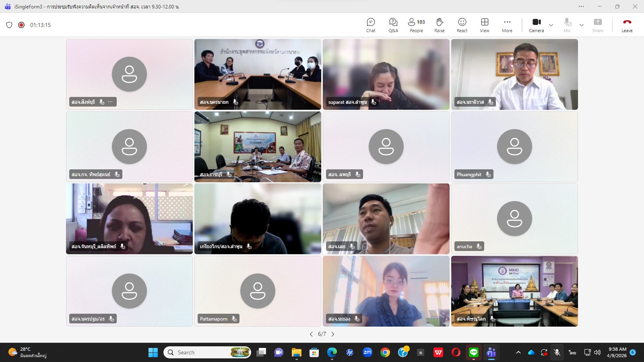This screenshot has height=362, width=644.
Task: Click the red recording indicator
Action: [x=21, y=25]
